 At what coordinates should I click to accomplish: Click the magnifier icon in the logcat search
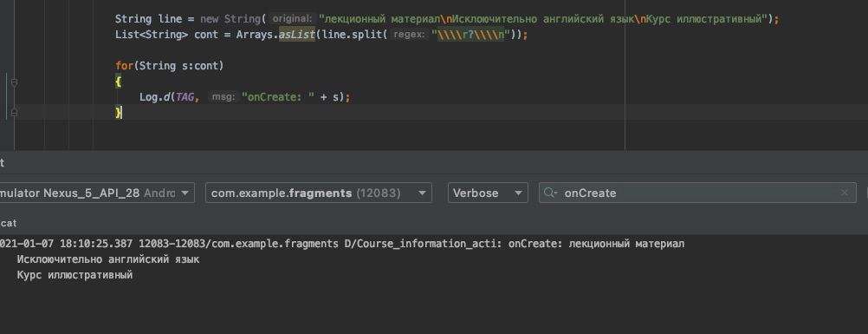pyautogui.click(x=550, y=193)
